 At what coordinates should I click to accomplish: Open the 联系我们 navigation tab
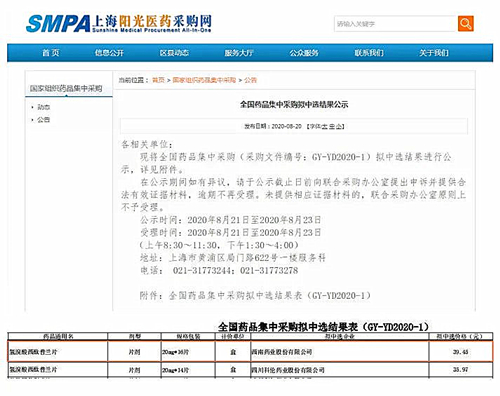coord(369,53)
